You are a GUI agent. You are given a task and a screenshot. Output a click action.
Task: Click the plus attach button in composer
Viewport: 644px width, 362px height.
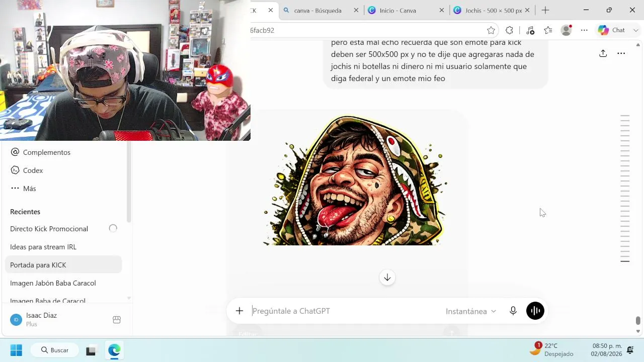coord(239,311)
